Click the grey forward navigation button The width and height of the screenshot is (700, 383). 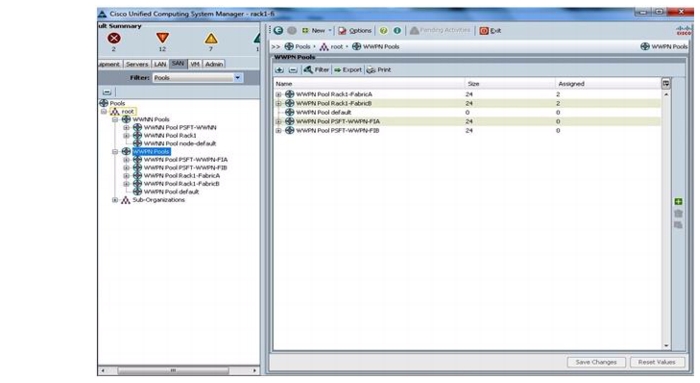click(292, 30)
